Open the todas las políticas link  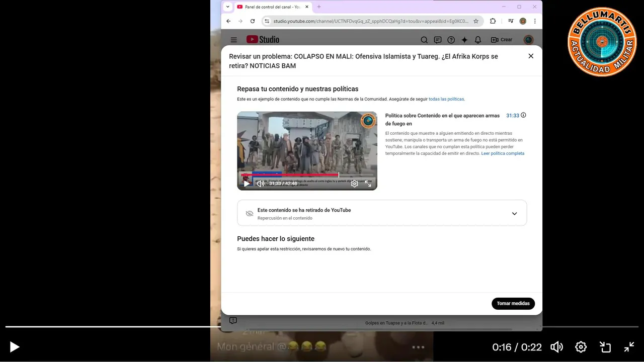(x=446, y=99)
